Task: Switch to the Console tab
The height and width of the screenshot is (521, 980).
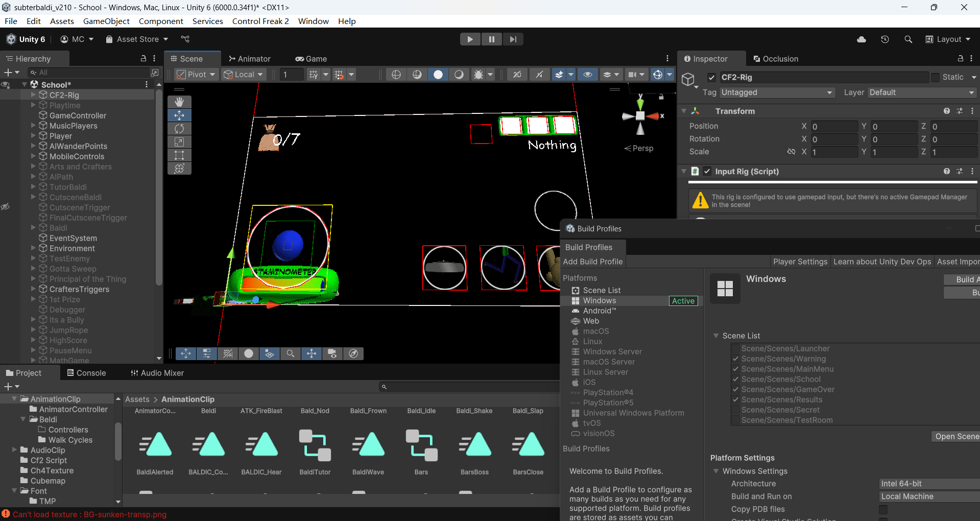Action: click(x=86, y=373)
